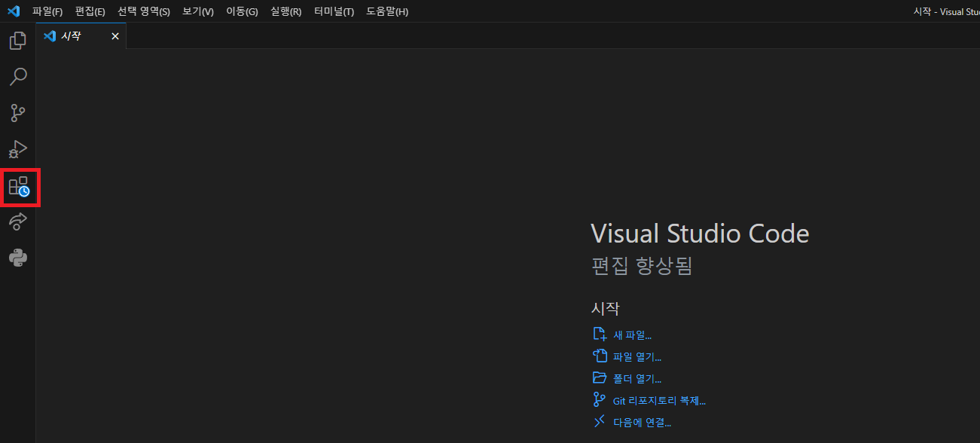Open the Search view icon
This screenshot has width=980, height=443.
tap(18, 77)
